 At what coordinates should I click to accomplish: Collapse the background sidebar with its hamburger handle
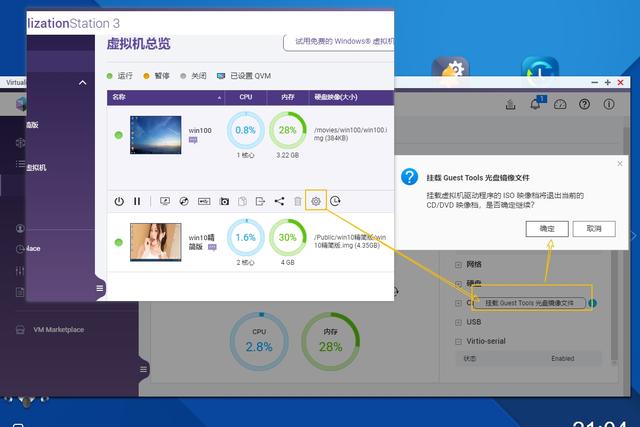click(x=143, y=369)
